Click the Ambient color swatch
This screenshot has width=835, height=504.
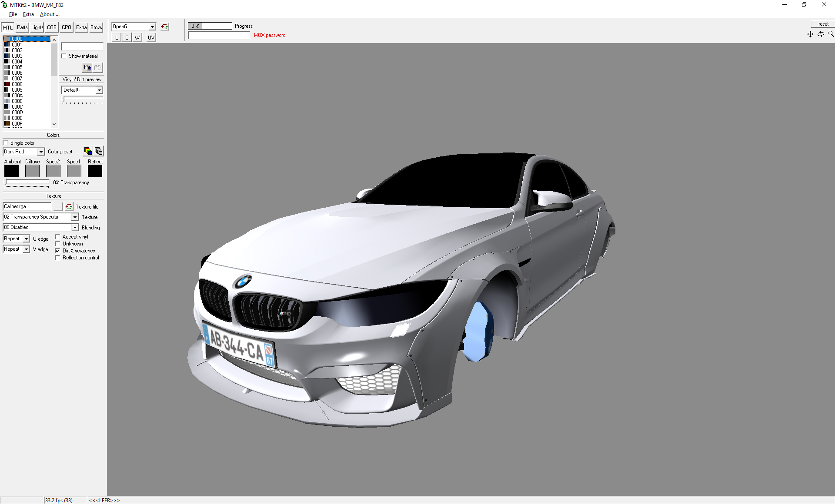click(x=12, y=171)
